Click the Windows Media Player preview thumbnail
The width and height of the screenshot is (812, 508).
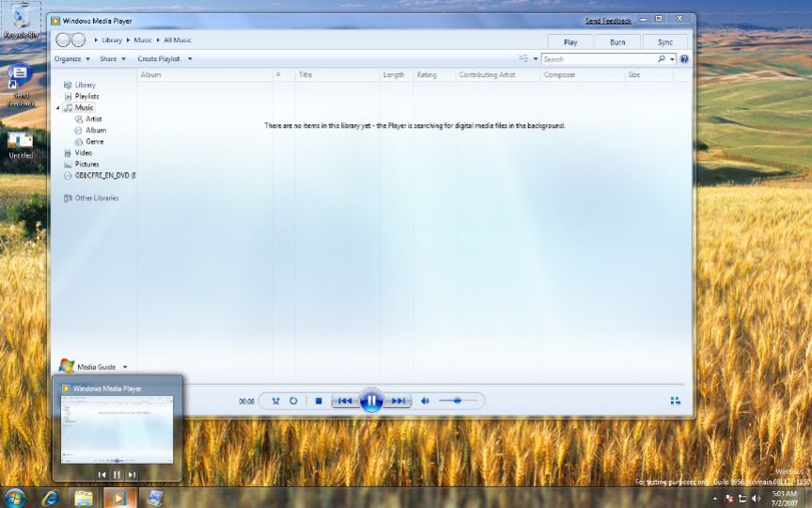tap(117, 429)
